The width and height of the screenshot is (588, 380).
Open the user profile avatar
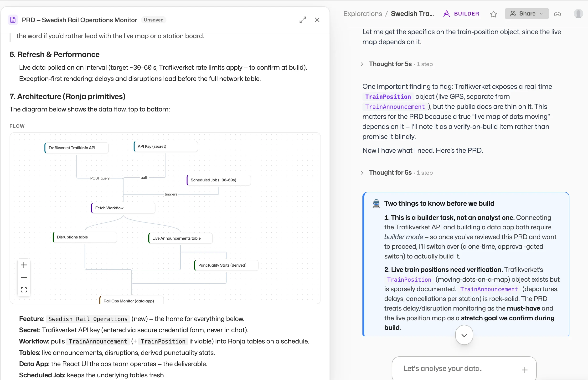coord(578,14)
